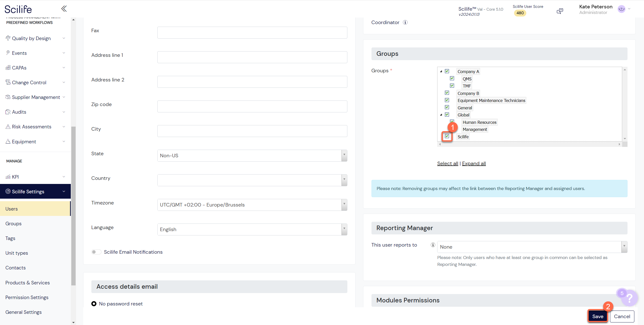Select the No password reset radio button
The height and width of the screenshot is (325, 644).
(94, 303)
